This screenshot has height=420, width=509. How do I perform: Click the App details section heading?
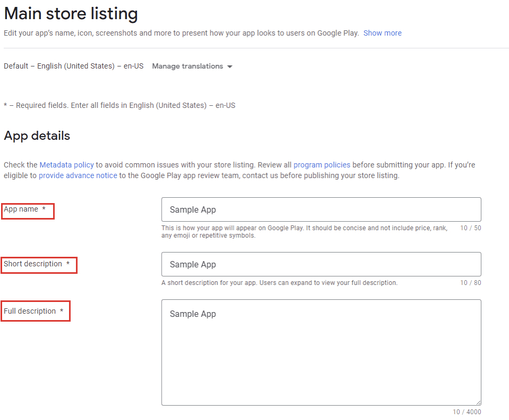(36, 136)
